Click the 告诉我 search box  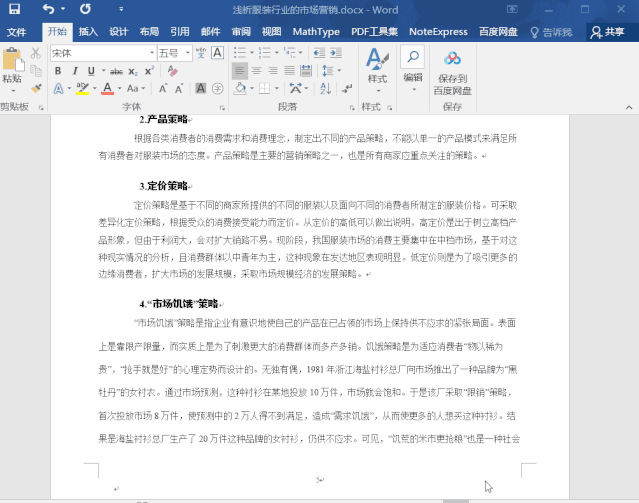551,32
